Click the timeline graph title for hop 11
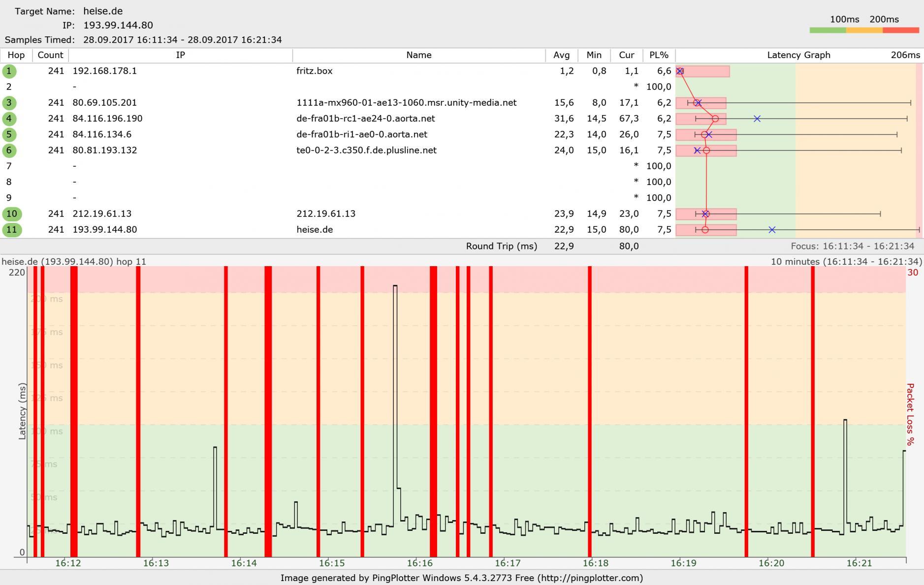 [x=74, y=261]
